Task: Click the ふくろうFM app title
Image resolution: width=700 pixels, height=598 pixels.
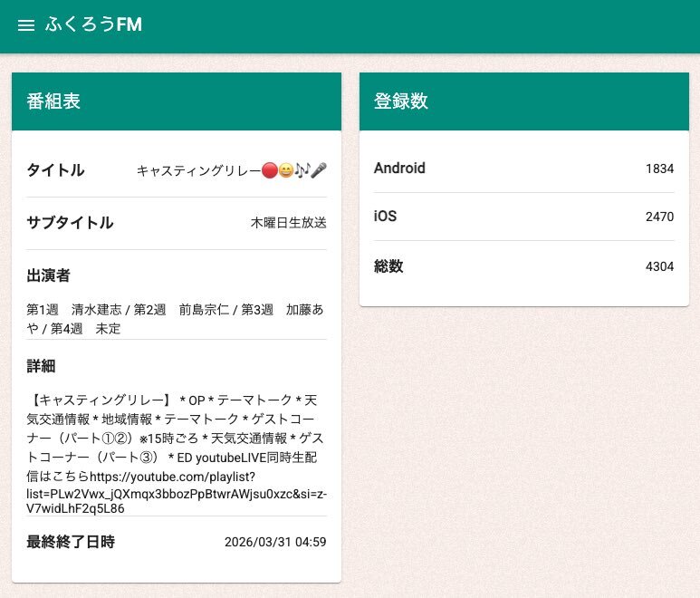Action: point(93,25)
